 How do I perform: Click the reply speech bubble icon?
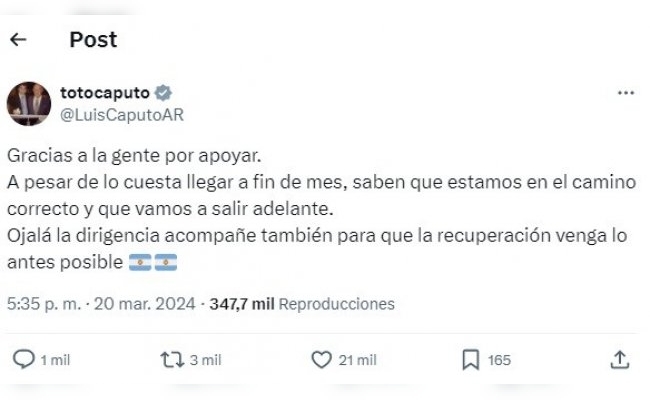coord(24,359)
